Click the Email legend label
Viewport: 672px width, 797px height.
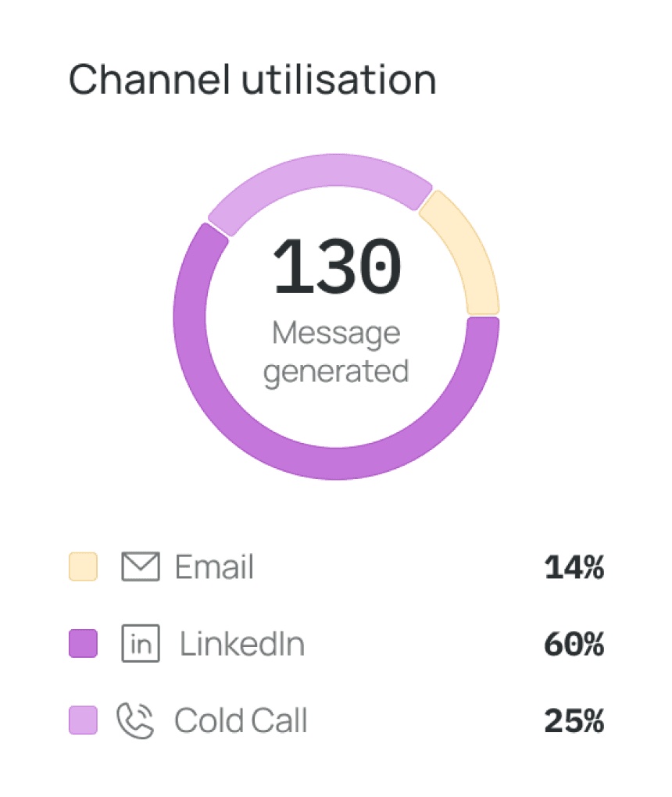(x=214, y=566)
